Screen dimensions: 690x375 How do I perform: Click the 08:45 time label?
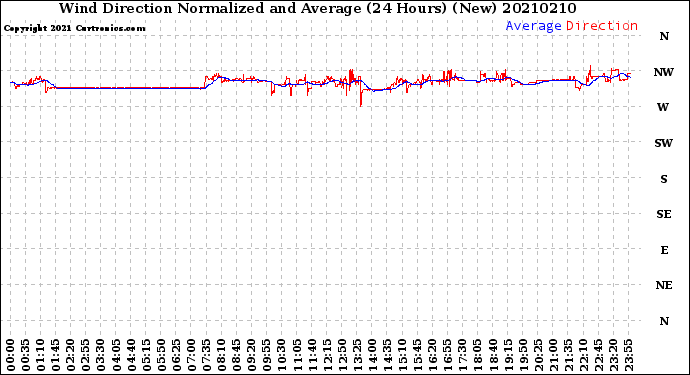[237, 355]
